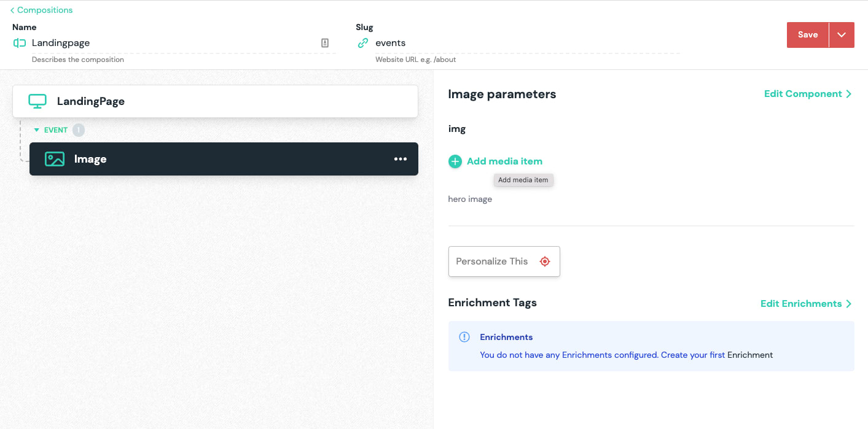This screenshot has width=868, height=429.
Task: Edit the events slug field
Action: click(x=526, y=43)
